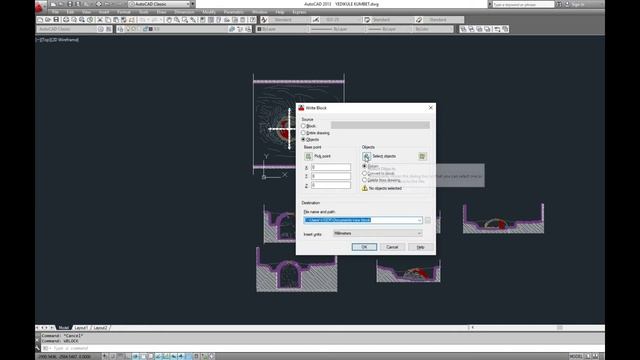Viewport: 640px width, 360px height.
Task: Choose the Delete from drawing radio option
Action: 364,180
